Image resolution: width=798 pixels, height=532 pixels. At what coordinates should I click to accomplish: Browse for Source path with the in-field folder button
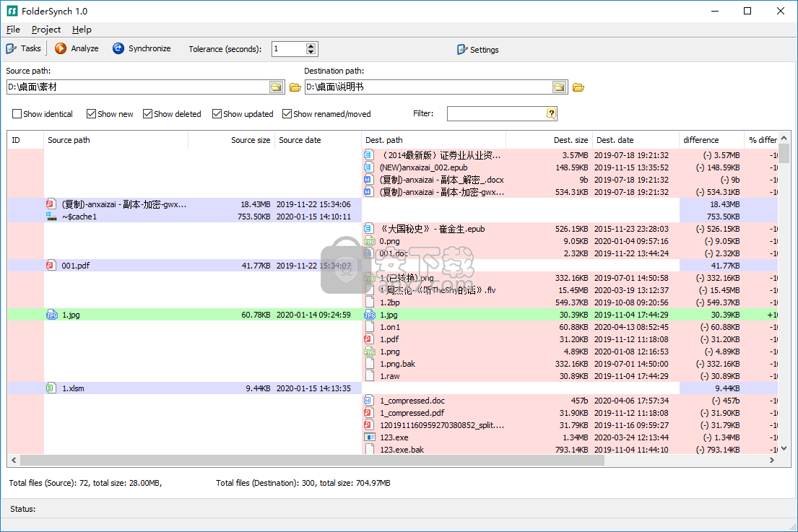(x=276, y=87)
